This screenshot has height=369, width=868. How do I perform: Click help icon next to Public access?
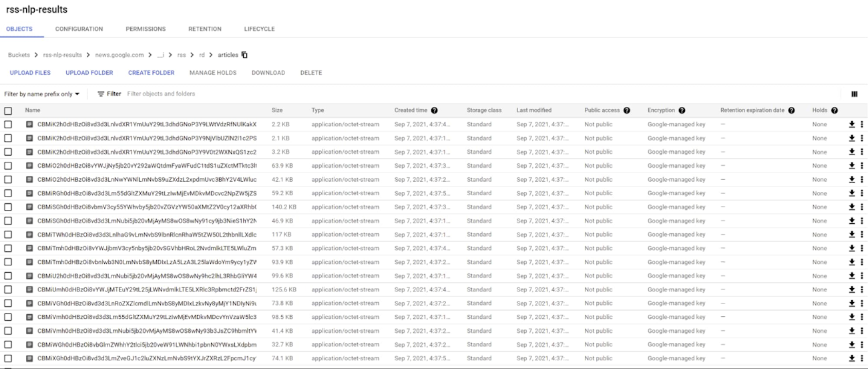(x=627, y=110)
